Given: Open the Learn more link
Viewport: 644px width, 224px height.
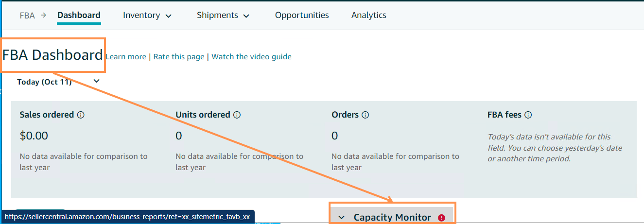Looking at the screenshot, I should click(126, 57).
